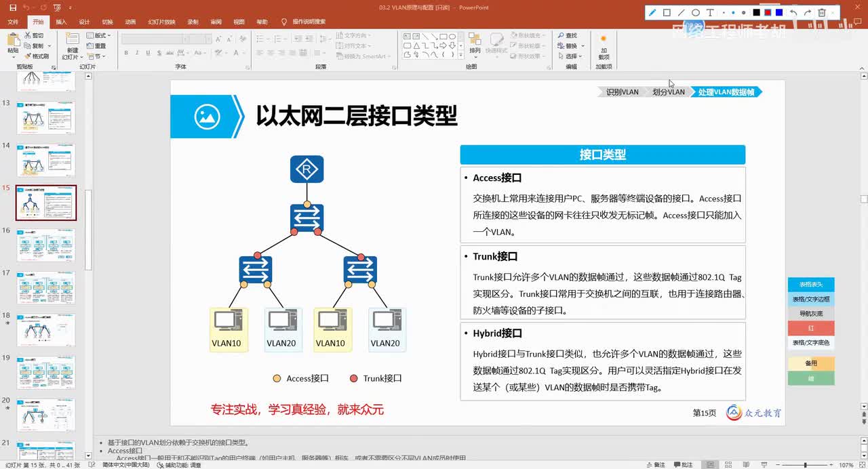Insert a new slide (新建幻灯片)

(x=72, y=45)
